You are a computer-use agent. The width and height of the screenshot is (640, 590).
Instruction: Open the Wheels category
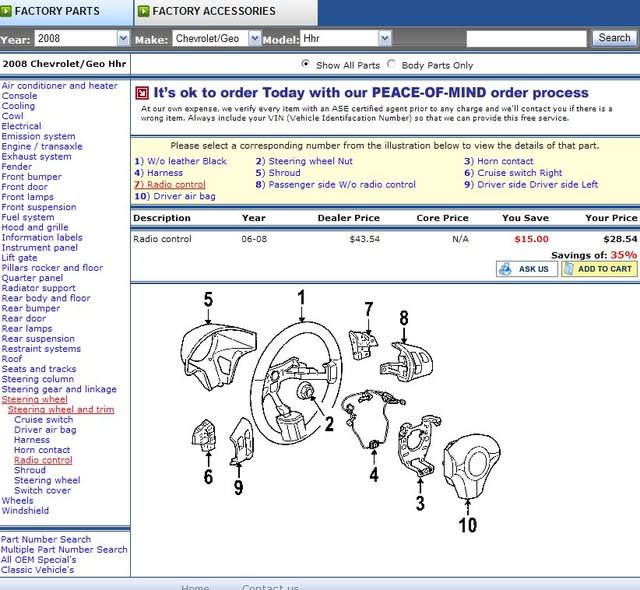18,501
